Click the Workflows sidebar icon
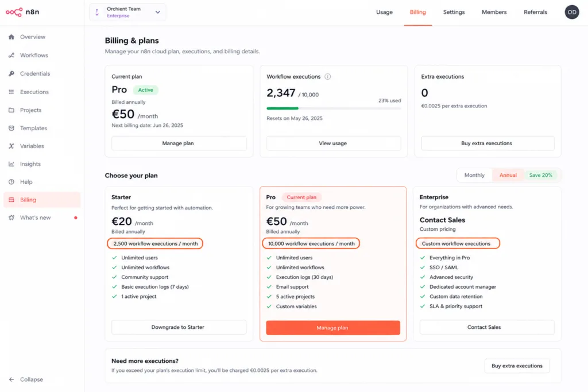Viewport: 588px width, 392px height. (11, 55)
